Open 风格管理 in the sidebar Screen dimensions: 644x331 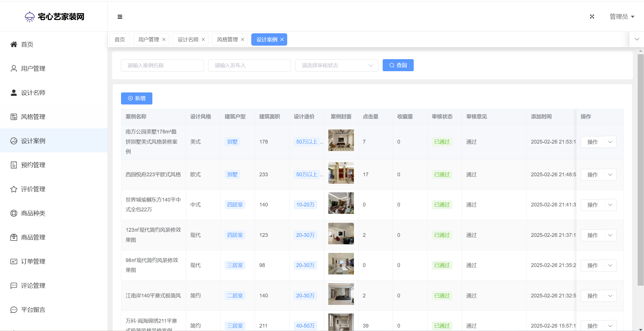click(x=33, y=117)
